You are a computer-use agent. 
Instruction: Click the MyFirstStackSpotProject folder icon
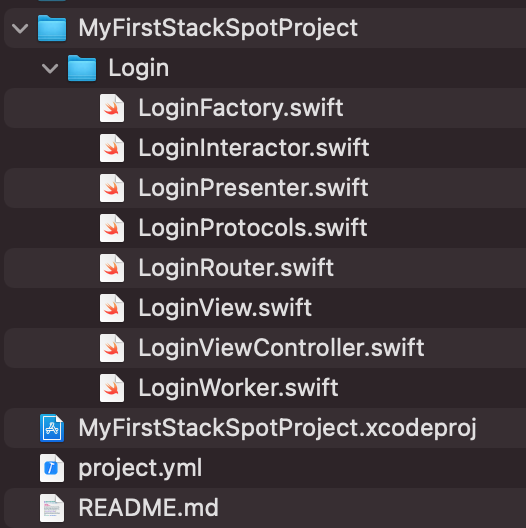52,28
